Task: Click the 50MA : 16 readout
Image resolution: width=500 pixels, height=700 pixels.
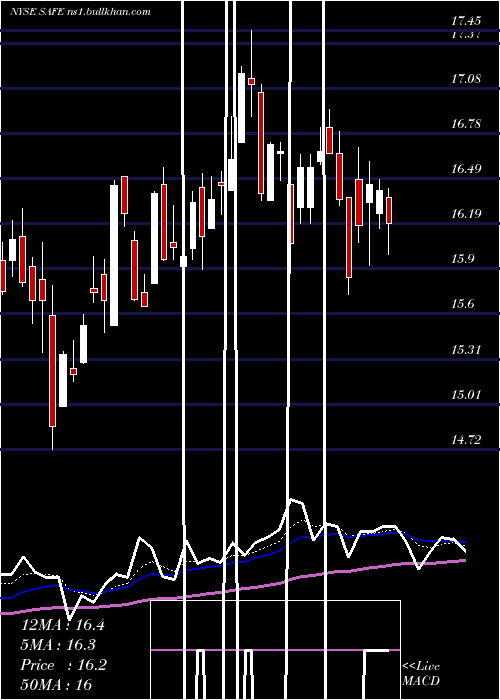Action: pyautogui.click(x=56, y=684)
